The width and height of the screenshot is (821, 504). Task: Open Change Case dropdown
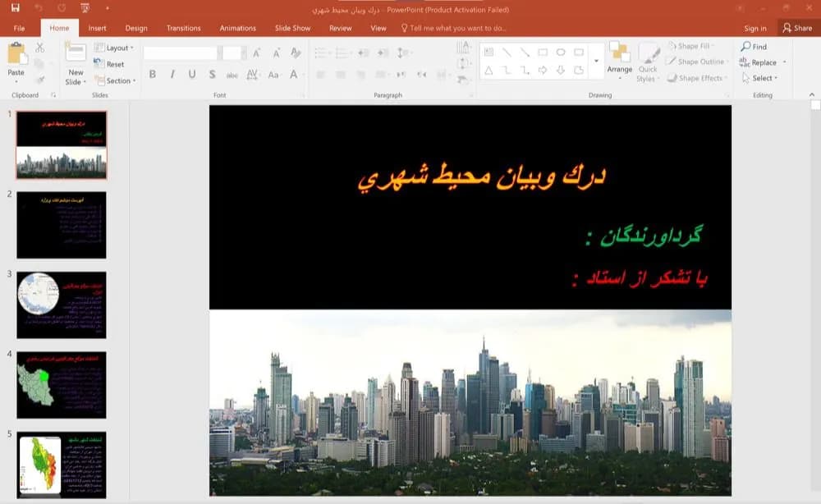pyautogui.click(x=273, y=75)
